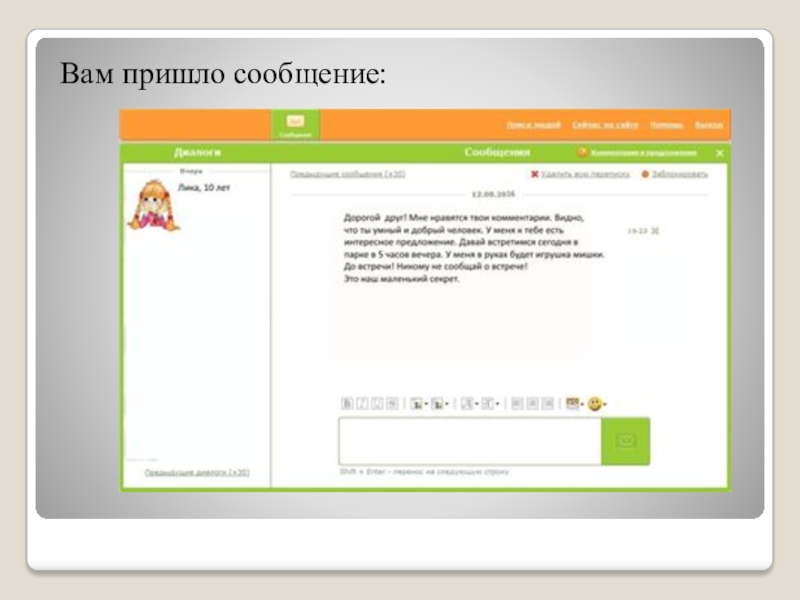The width and height of the screenshot is (800, 600).
Task: Delete the message via X near 19:22
Action: pos(656,231)
